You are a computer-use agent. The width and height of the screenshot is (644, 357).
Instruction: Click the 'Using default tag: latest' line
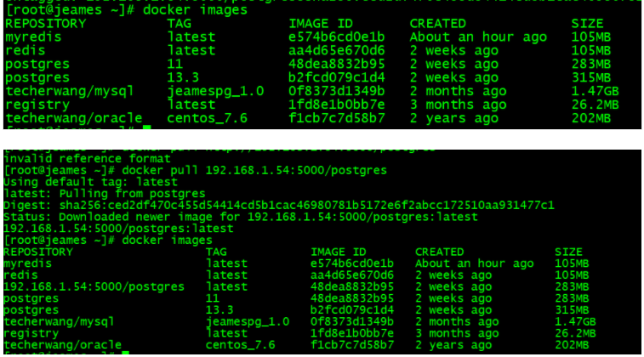(x=91, y=182)
